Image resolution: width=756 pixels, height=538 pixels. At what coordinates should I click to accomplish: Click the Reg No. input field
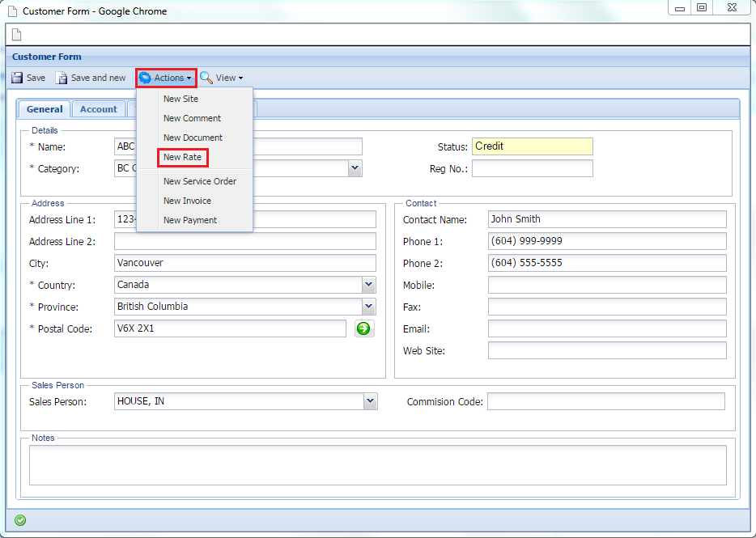coord(533,169)
